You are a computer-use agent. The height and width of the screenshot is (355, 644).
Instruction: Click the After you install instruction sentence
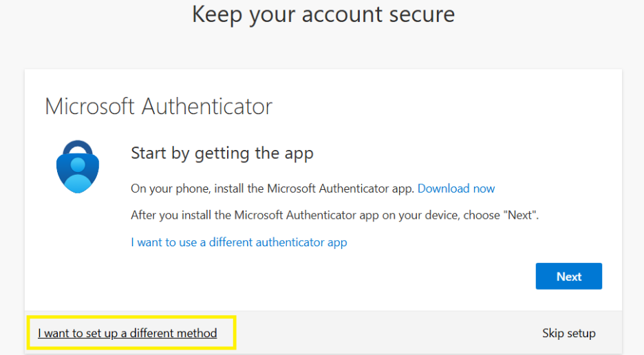click(x=334, y=215)
